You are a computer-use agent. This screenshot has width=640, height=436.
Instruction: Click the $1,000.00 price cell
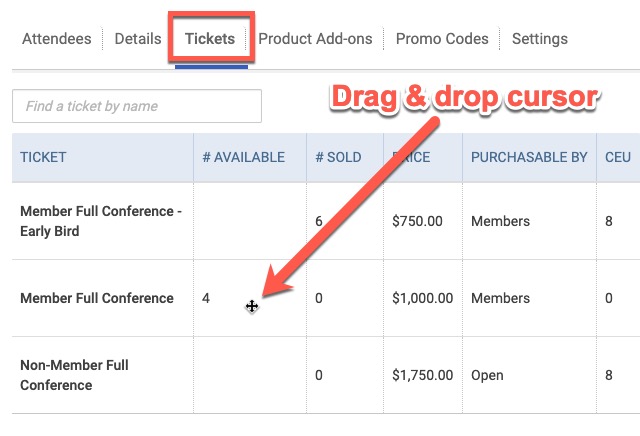pyautogui.click(x=422, y=298)
